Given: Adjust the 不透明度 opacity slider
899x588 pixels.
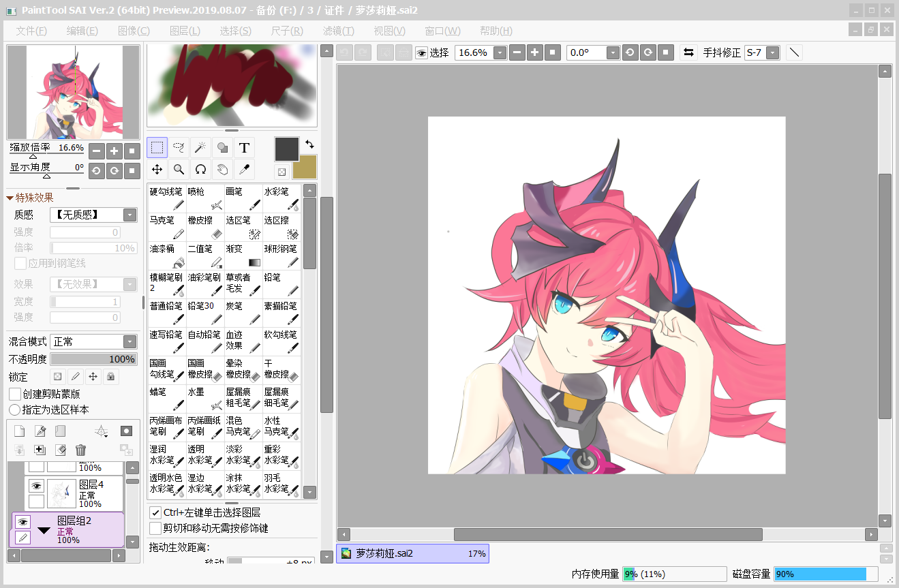Looking at the screenshot, I should pos(93,359).
